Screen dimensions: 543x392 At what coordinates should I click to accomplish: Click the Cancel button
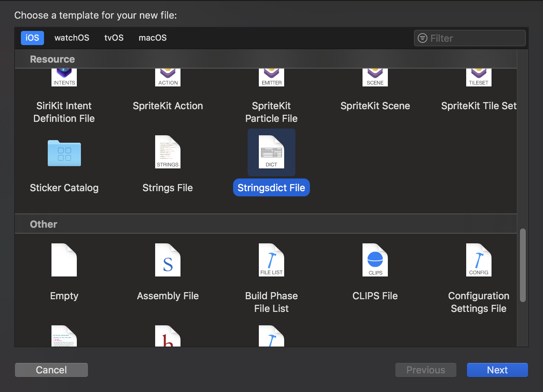(51, 370)
